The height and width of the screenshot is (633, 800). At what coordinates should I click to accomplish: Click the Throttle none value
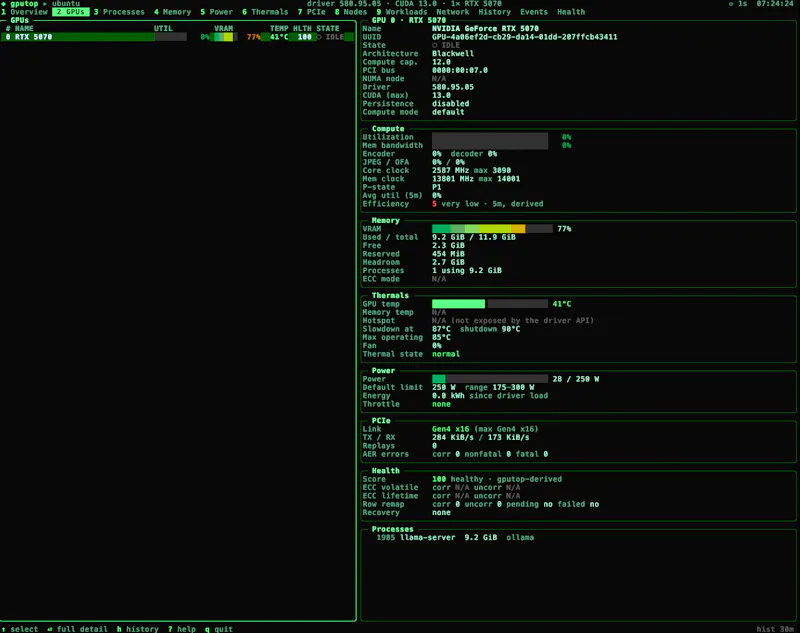pos(441,404)
